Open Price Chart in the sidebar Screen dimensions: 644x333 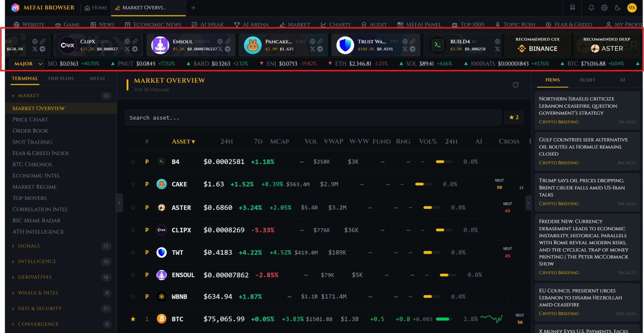(x=30, y=119)
